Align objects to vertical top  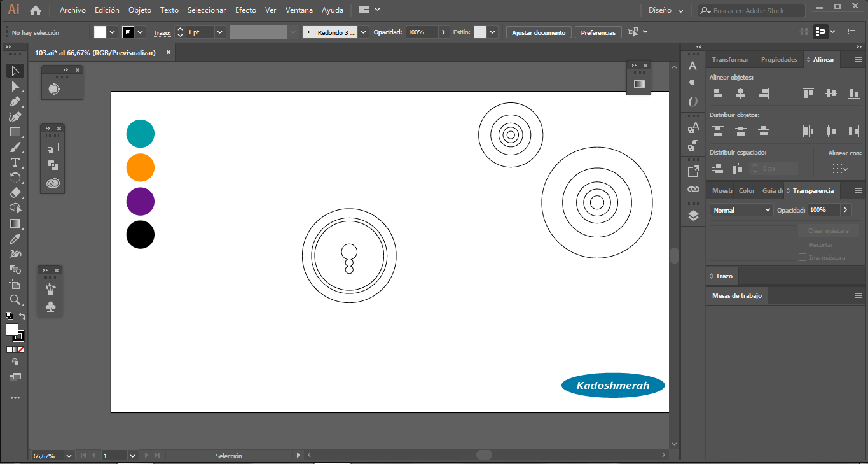point(808,94)
